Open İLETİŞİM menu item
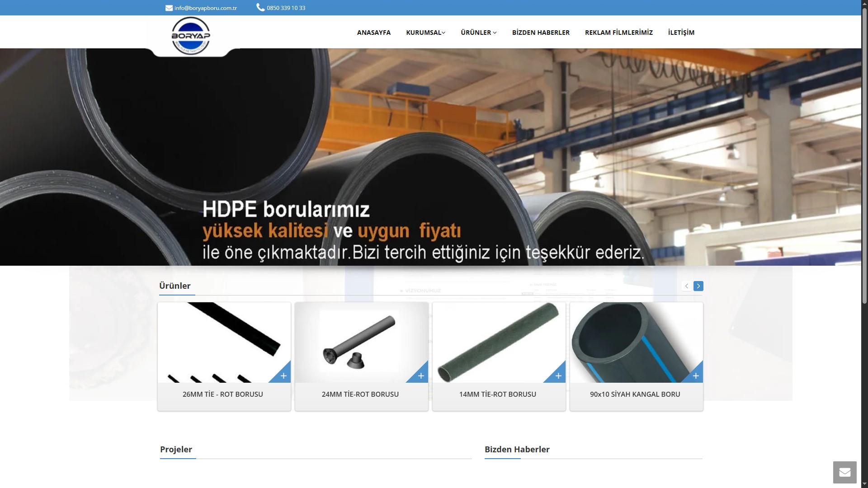The image size is (868, 488). (x=681, y=33)
